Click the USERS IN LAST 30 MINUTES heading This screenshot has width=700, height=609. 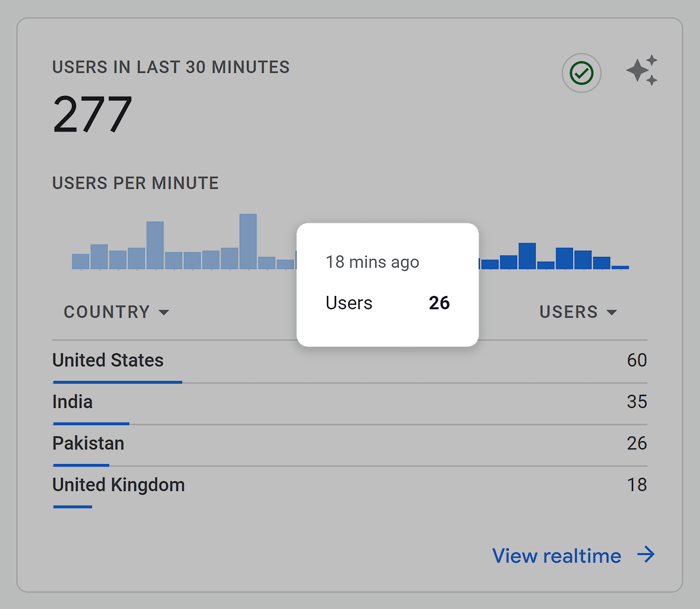(x=171, y=67)
